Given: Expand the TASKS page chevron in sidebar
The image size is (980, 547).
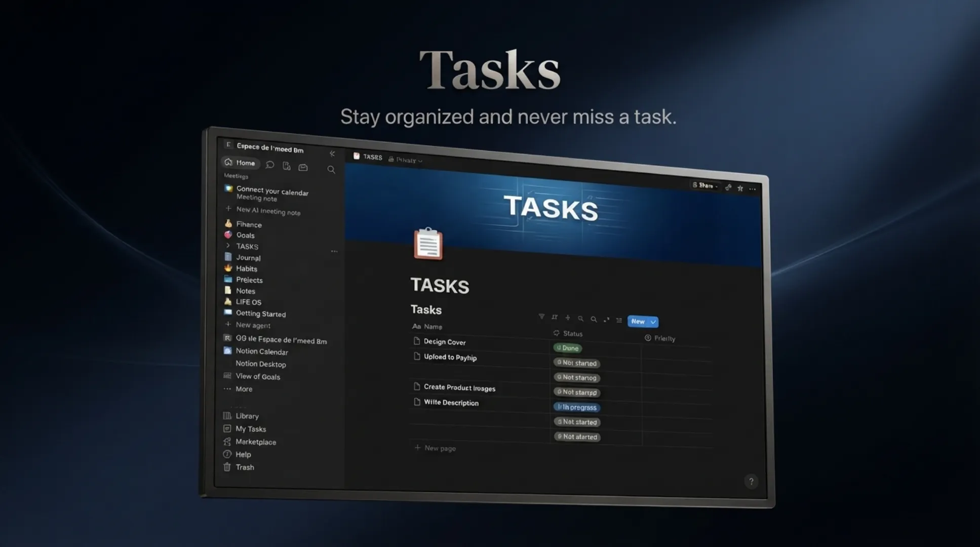Looking at the screenshot, I should tap(228, 246).
